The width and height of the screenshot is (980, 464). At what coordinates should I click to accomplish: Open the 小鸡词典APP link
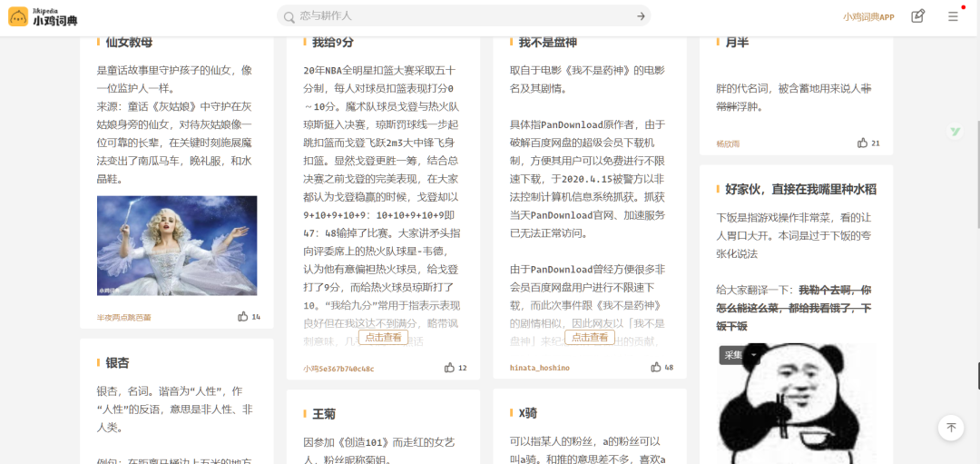pos(868,16)
